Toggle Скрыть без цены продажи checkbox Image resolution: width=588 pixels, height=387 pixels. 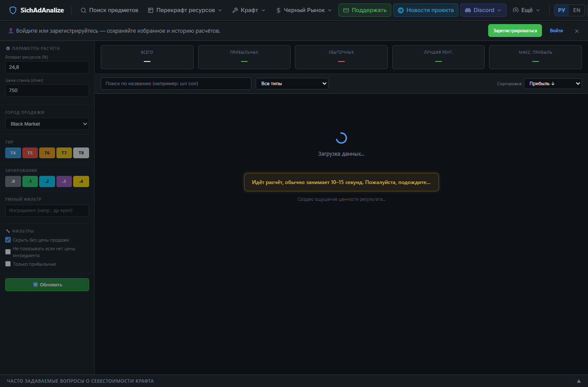click(x=8, y=240)
